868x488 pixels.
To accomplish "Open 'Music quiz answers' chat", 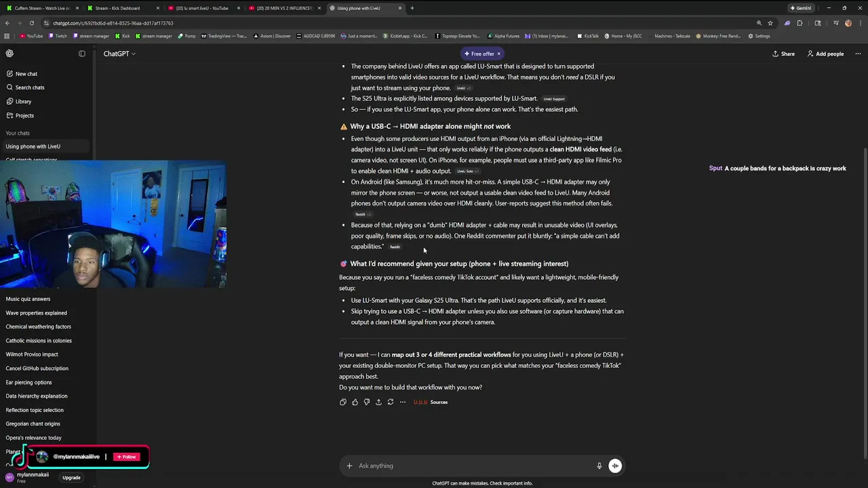I will (x=46, y=299).
